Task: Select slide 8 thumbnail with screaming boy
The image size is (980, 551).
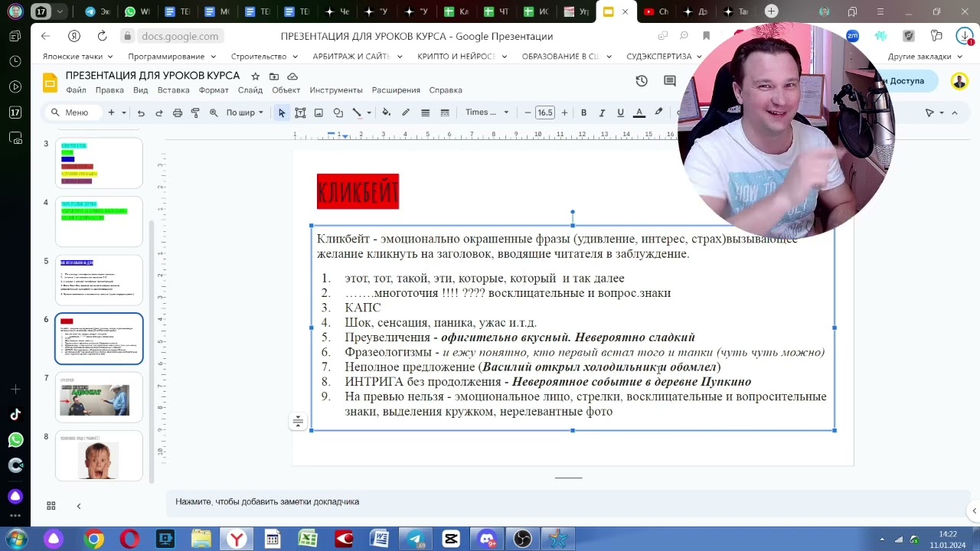Action: coord(99,456)
